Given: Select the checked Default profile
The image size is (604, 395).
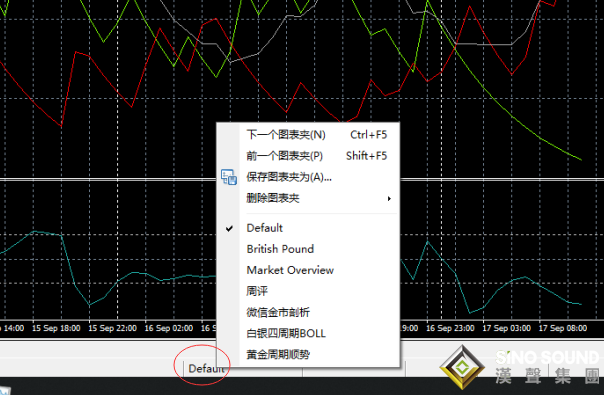Looking at the screenshot, I should coord(308,228).
